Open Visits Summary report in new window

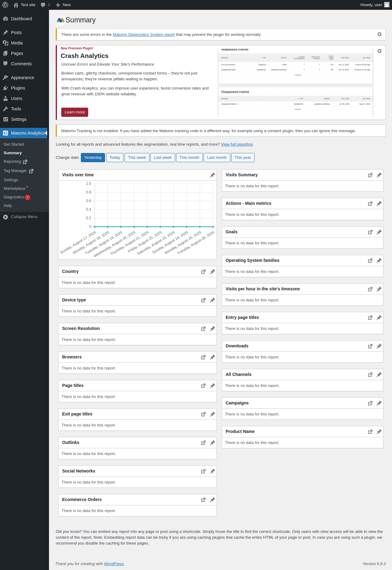pos(370,175)
